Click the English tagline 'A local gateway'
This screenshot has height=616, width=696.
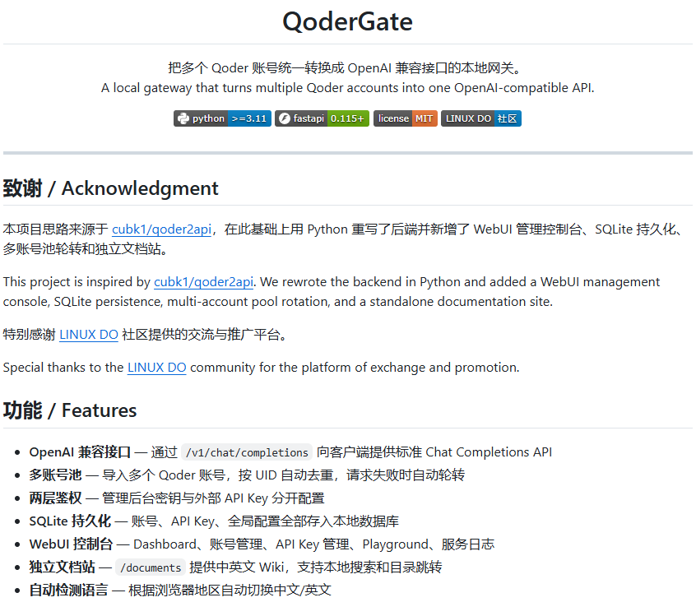[x=347, y=88]
